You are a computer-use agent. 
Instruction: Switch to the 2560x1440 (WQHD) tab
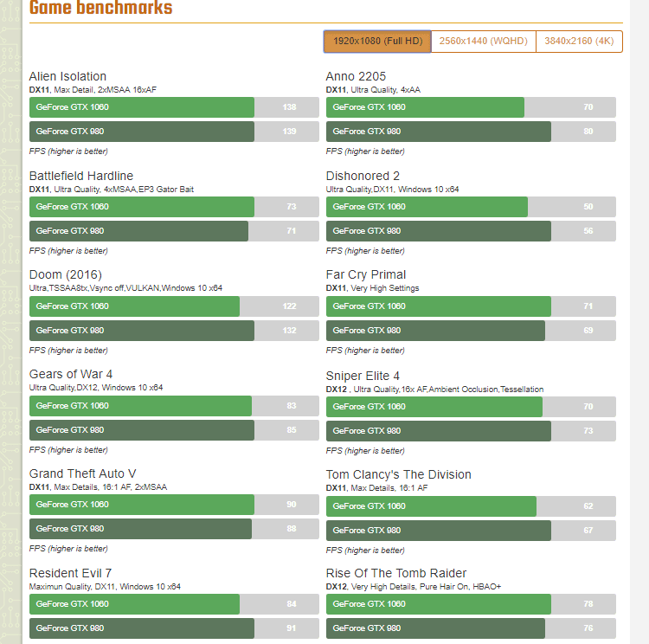pyautogui.click(x=483, y=42)
